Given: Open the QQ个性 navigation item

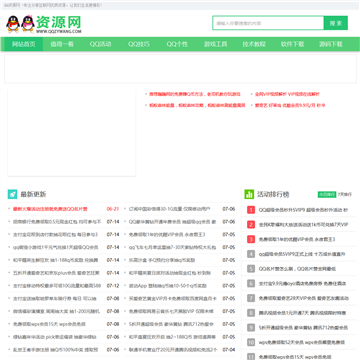Looking at the screenshot, I should (177, 44).
